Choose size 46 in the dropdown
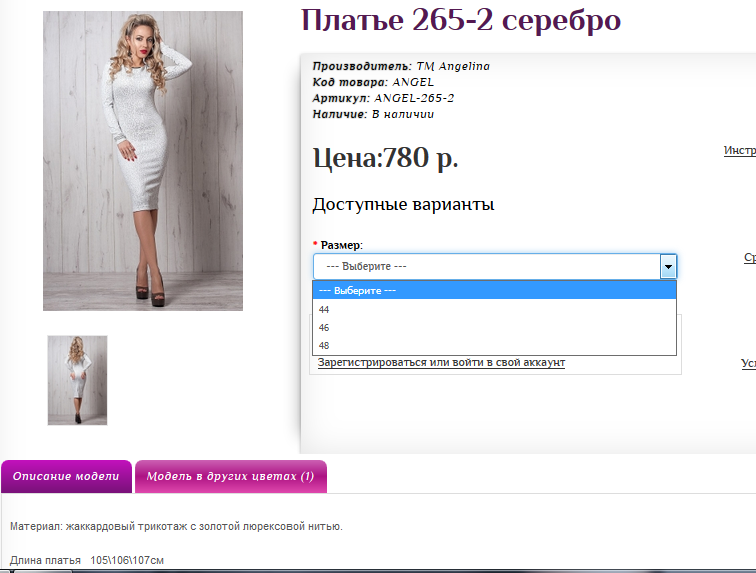 [324, 327]
